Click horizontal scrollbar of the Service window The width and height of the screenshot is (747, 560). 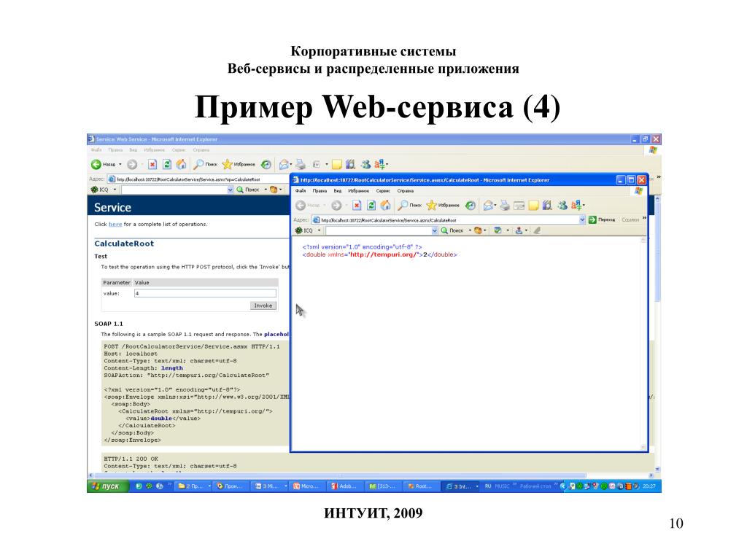click(341, 475)
